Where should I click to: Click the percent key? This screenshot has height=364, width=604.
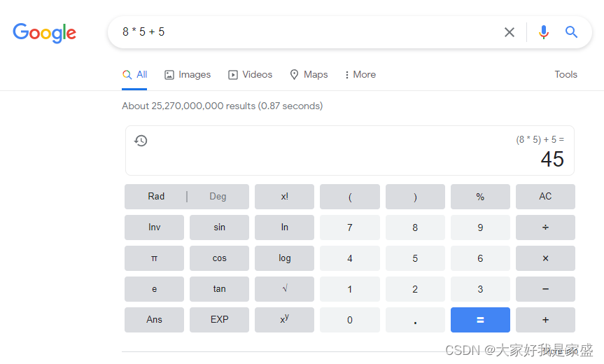pyautogui.click(x=480, y=197)
